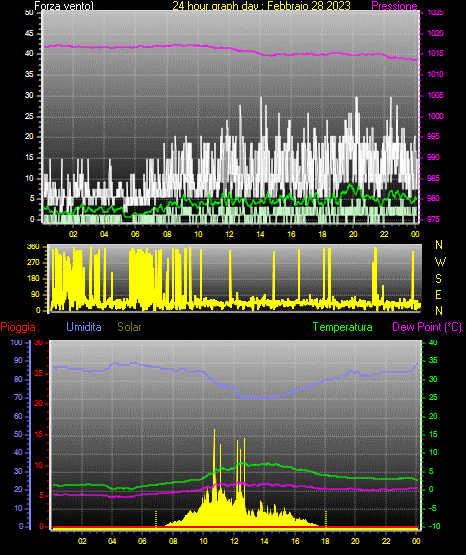
Task: Click the 18 hour mark on bottom graph axis
Action: point(325,541)
